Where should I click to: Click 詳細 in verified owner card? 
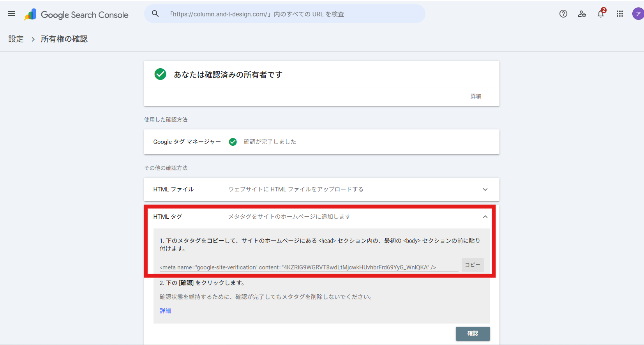coord(476,96)
